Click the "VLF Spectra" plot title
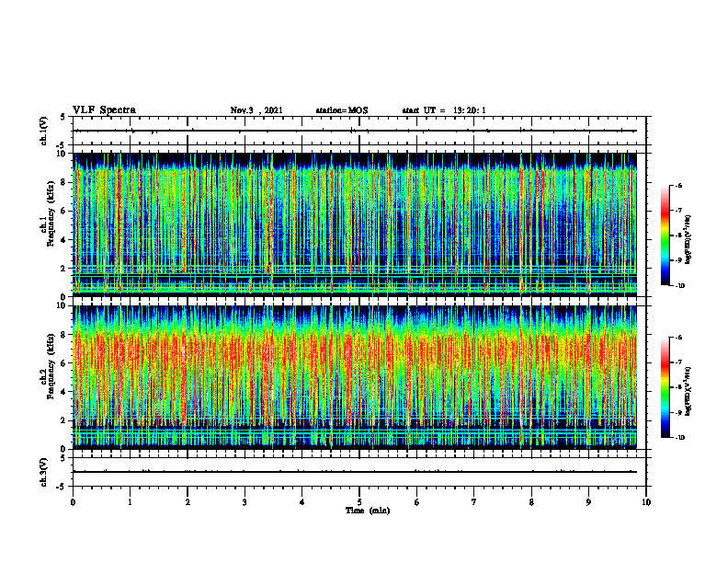 tap(104, 110)
